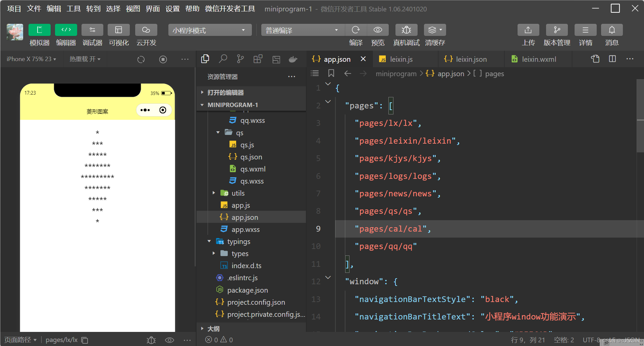This screenshot has width=644, height=346.
Task: Toggle the debugger panel (调试器)
Action: tap(92, 30)
